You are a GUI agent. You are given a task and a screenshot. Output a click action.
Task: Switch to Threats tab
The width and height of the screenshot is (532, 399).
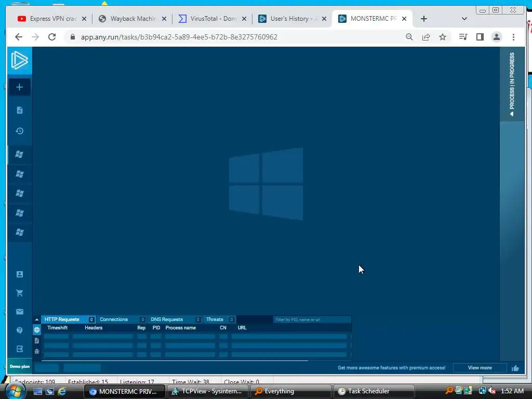click(219, 320)
